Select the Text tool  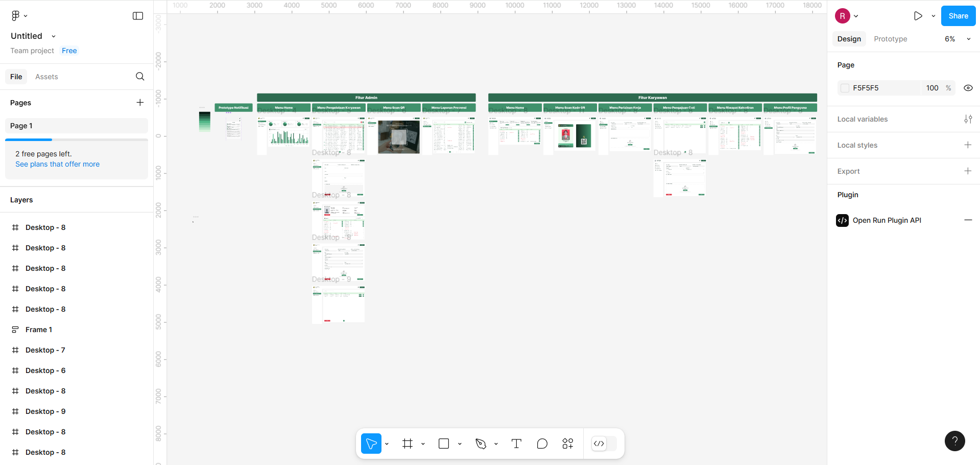516,444
